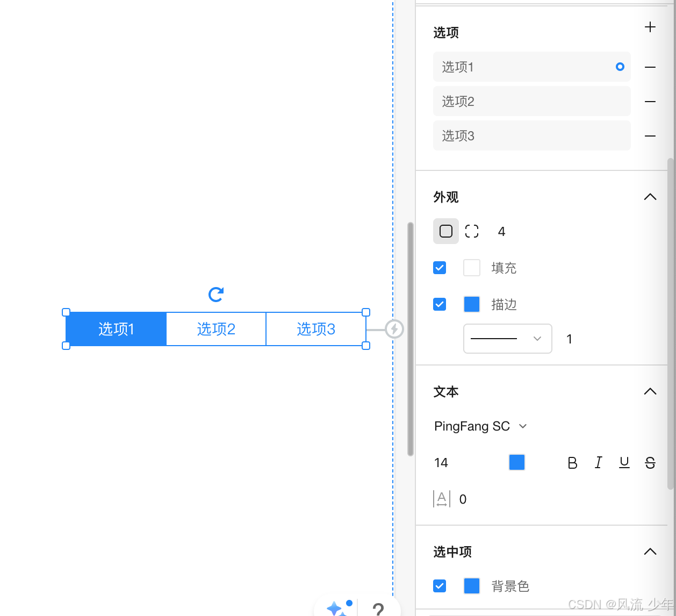Collapse the 文本 section
676x616 pixels.
650,391
